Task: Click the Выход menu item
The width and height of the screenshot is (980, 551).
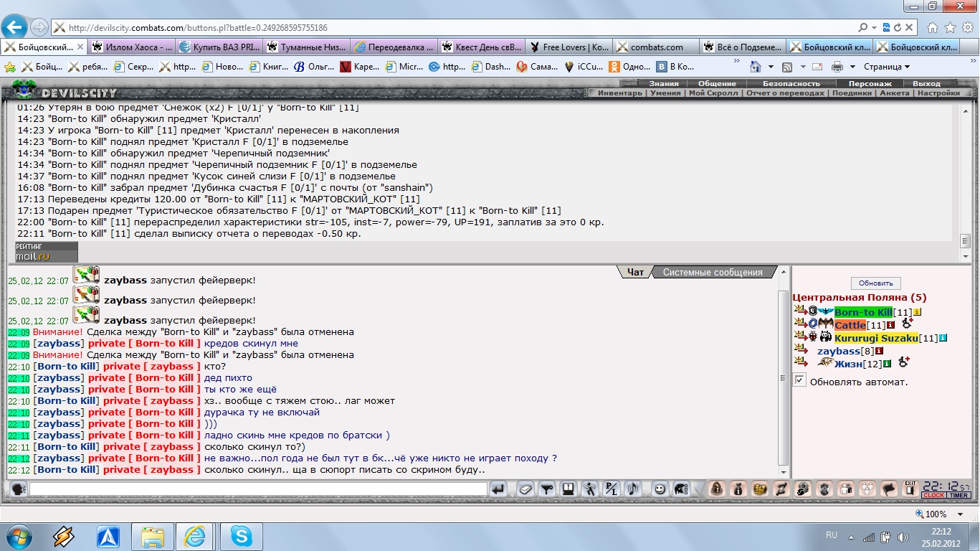Action: coord(927,84)
